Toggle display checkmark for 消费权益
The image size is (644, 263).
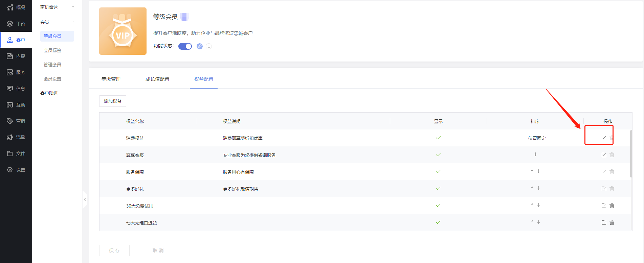pos(438,138)
